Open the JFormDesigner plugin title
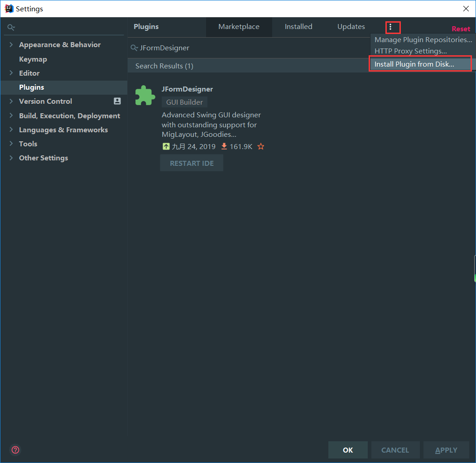This screenshot has height=463, width=476. click(187, 89)
